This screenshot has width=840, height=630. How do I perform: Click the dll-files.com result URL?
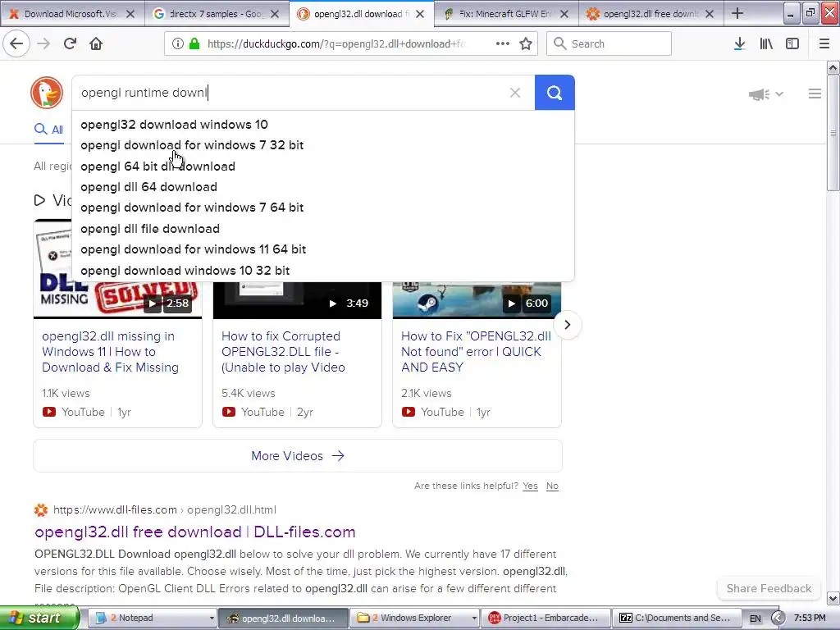tap(165, 510)
